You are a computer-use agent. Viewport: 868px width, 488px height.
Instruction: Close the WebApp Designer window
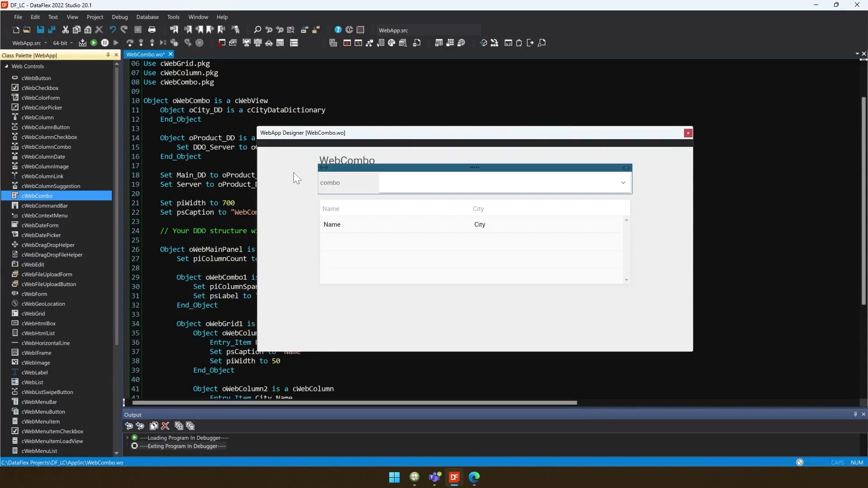coord(688,133)
